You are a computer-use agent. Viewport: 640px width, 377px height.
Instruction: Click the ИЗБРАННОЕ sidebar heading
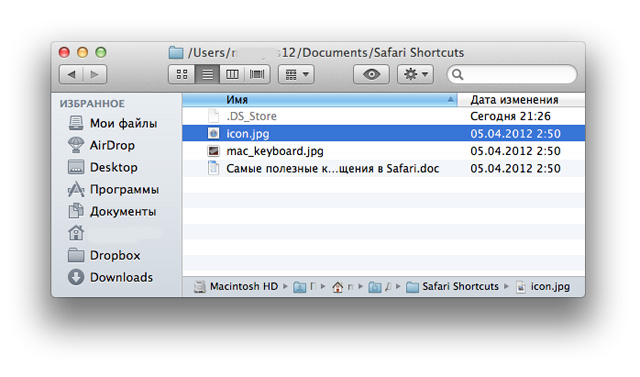click(92, 104)
